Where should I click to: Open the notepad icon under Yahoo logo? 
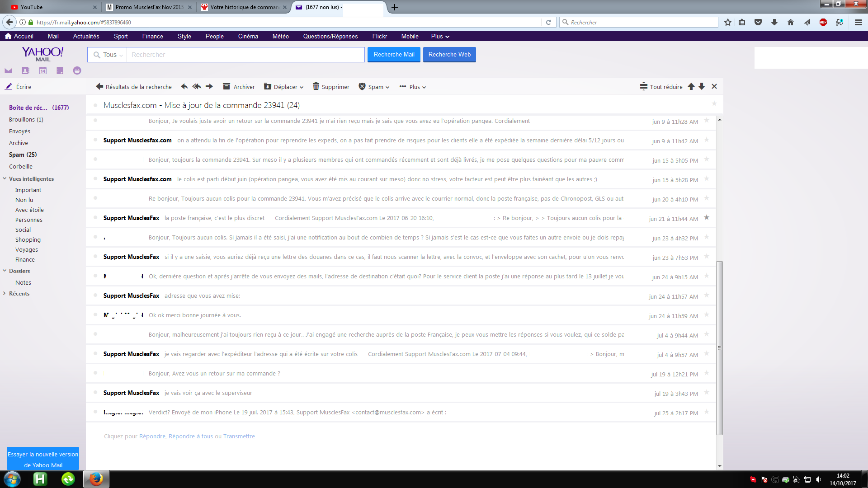60,70
